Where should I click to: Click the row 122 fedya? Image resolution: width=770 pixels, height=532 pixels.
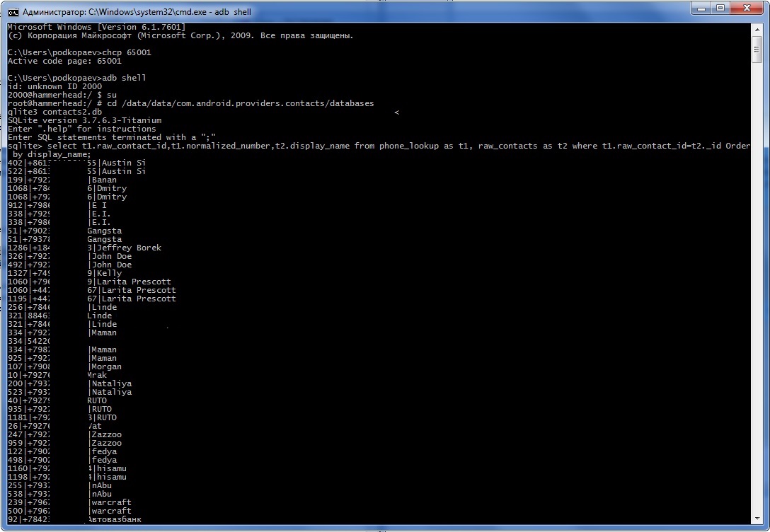pos(62,451)
